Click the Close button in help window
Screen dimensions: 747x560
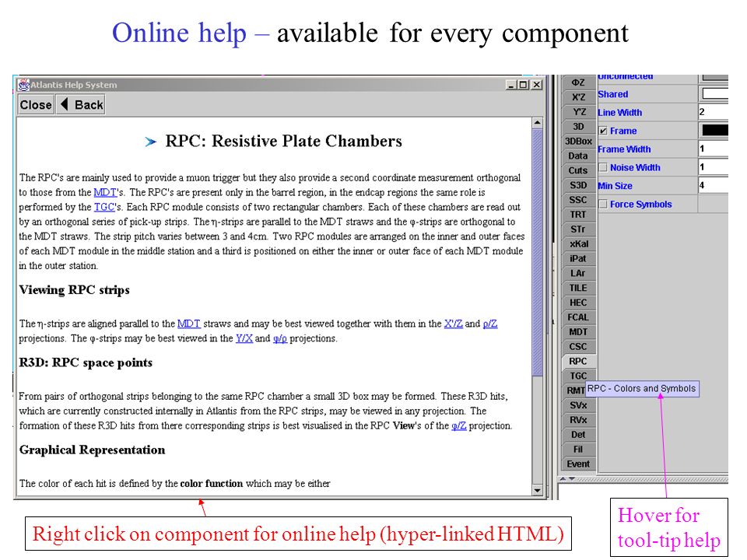pos(36,105)
